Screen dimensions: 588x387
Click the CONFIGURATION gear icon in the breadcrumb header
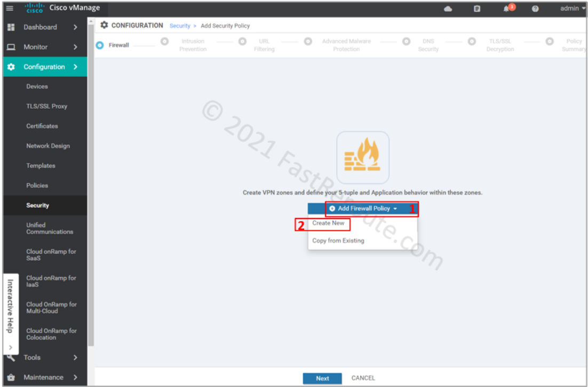pos(104,25)
